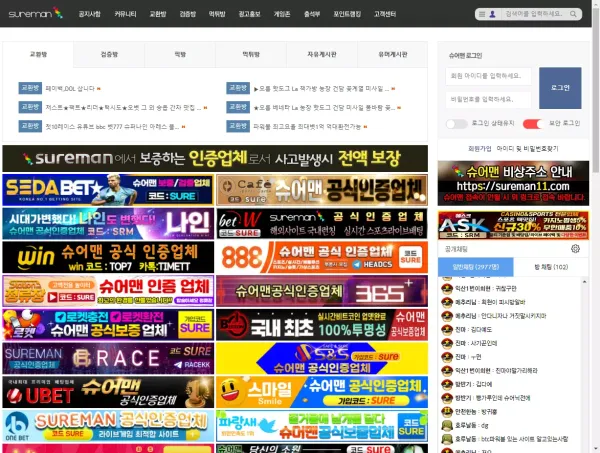Image resolution: width=600 pixels, height=453 pixels.
Task: Open the ▶오름 핫도그 La post
Action: [x=321, y=89]
